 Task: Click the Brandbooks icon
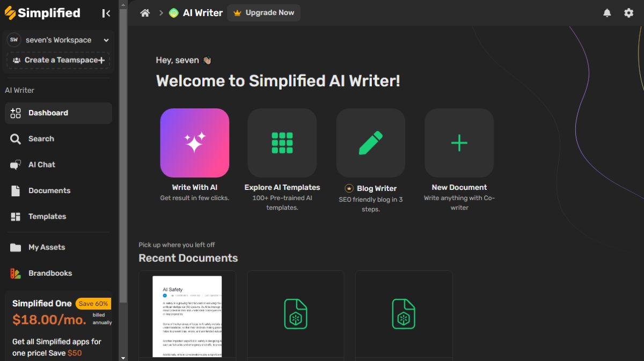click(16, 273)
